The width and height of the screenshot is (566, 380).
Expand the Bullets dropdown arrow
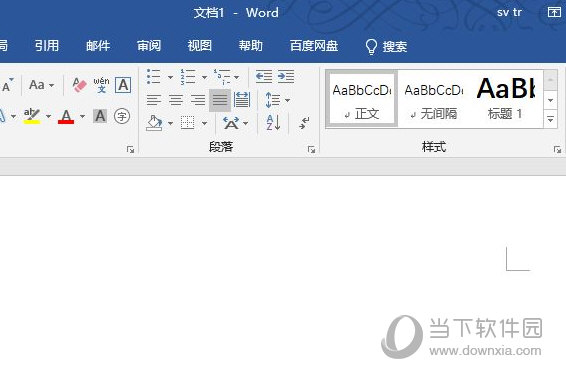coord(170,77)
